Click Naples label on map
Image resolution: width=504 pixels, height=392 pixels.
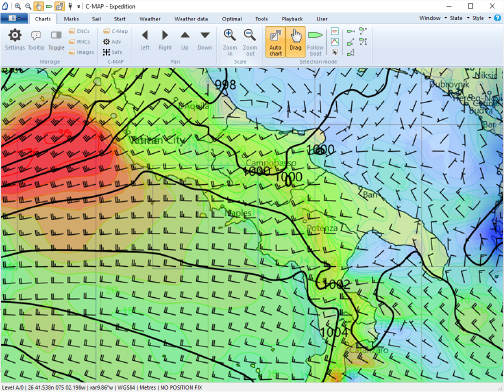click(238, 213)
